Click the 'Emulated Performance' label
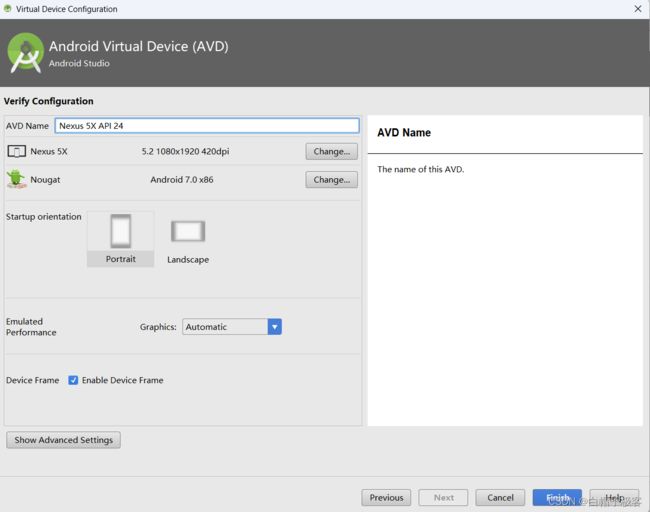 31,327
